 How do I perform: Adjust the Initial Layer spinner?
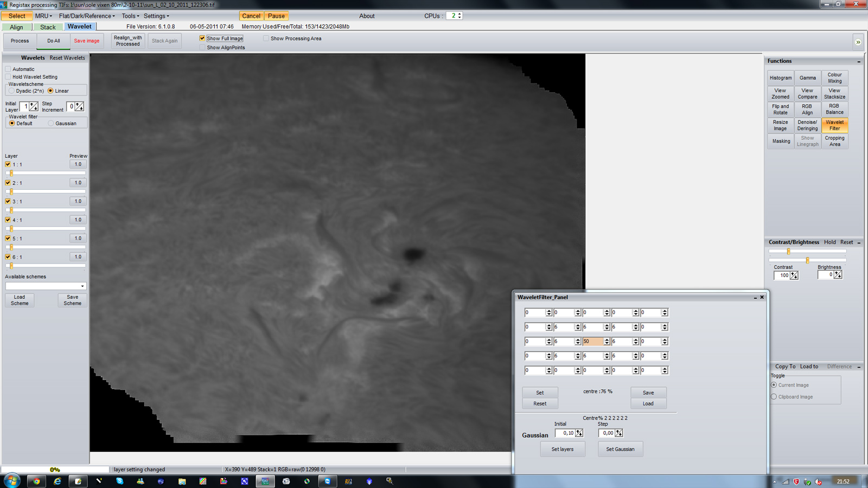(x=34, y=106)
